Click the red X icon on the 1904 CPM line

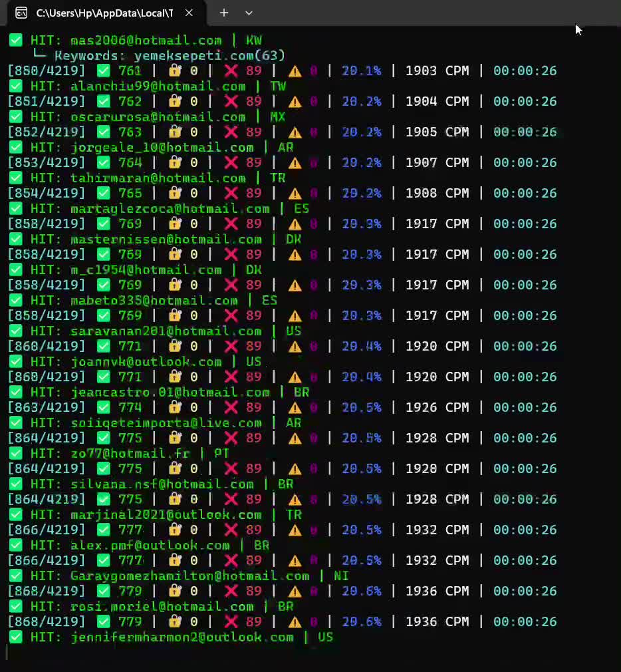(x=231, y=101)
